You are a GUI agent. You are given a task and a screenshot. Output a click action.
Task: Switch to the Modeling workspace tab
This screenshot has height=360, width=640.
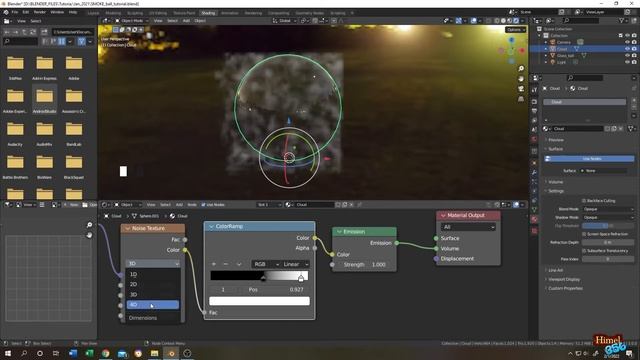tap(113, 13)
